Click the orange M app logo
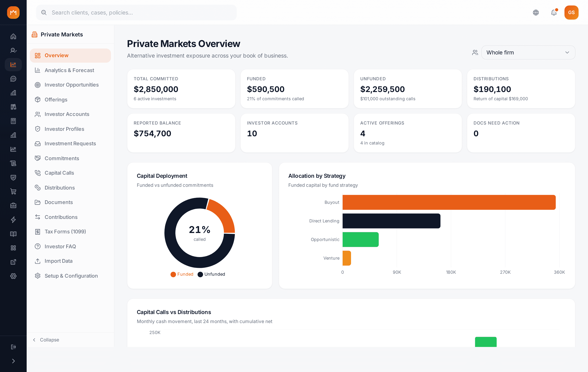588x372 pixels. tap(13, 13)
